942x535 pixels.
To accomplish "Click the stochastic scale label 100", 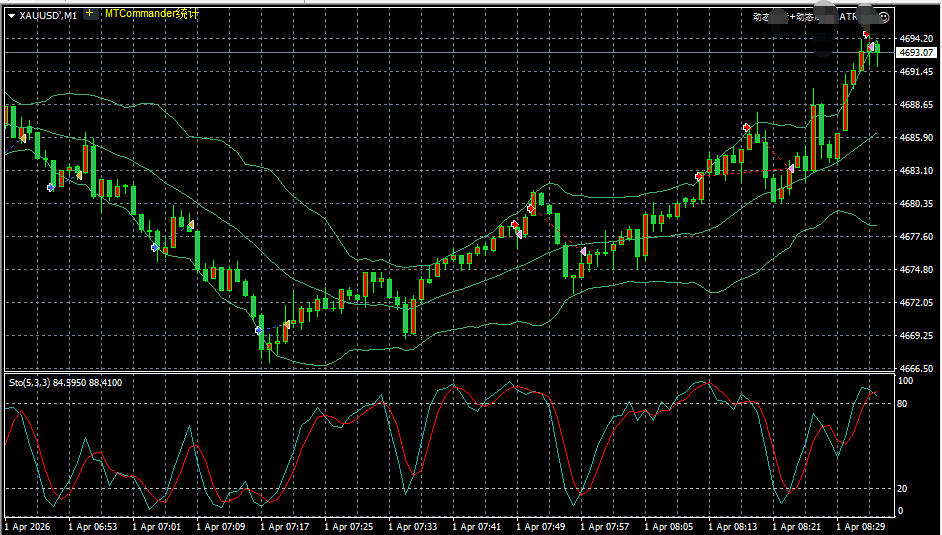I will pyautogui.click(x=905, y=381).
